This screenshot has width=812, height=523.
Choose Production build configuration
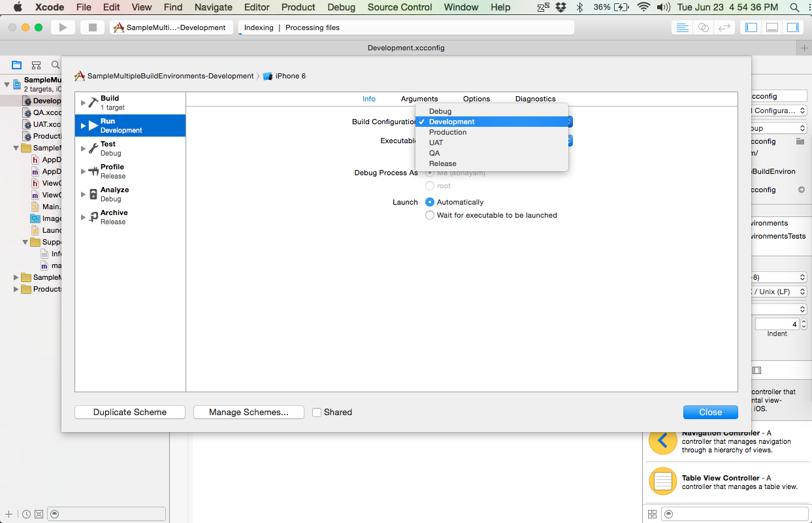click(492, 132)
